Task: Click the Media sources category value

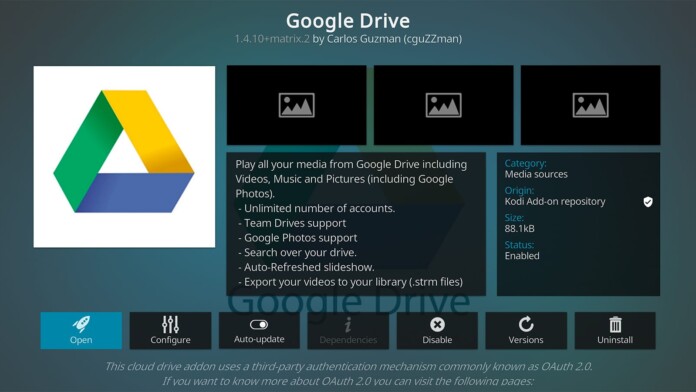Action: tap(536, 174)
